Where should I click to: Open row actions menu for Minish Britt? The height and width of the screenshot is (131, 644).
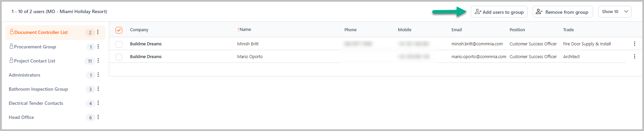(x=634, y=44)
